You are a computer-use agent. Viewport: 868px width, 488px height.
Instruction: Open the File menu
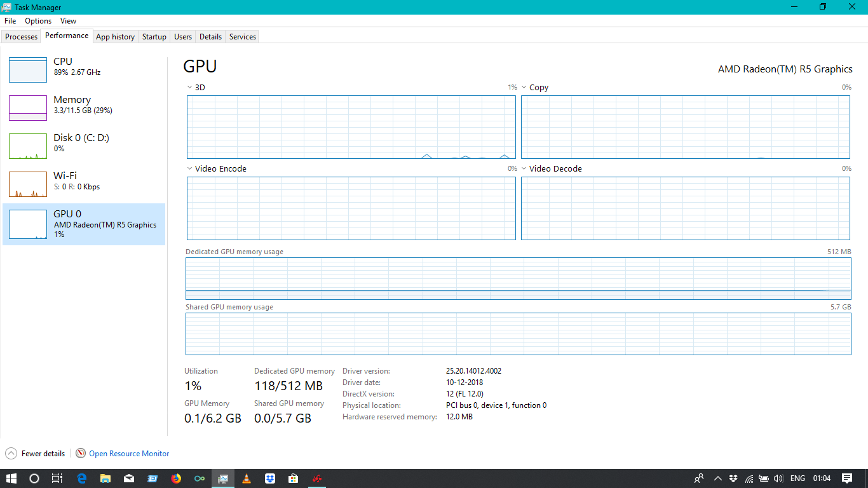(10, 21)
